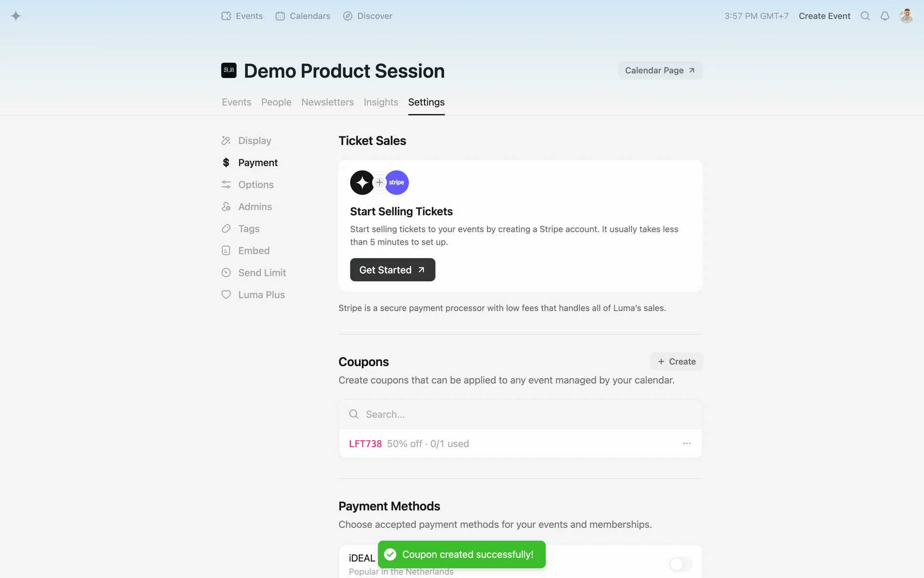Screen dimensions: 924x578
Task: Switch to the Insights tab
Action: [x=381, y=102]
